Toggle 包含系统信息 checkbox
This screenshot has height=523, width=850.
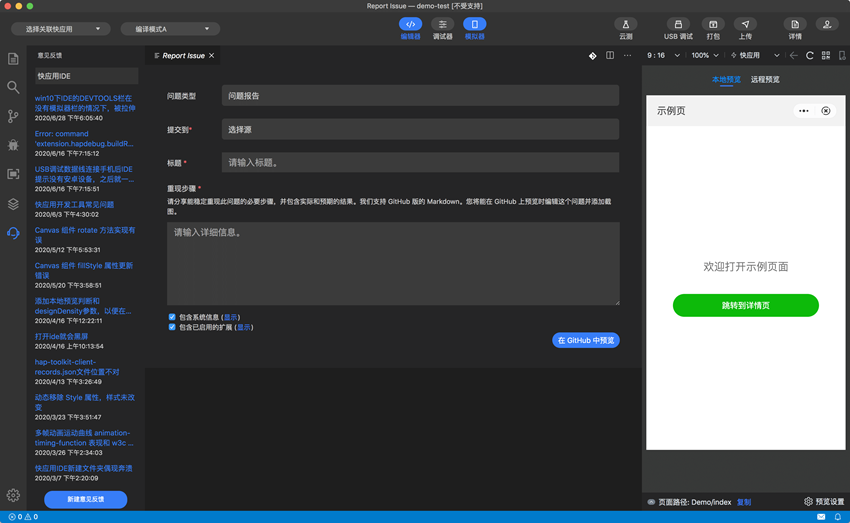[x=172, y=317]
